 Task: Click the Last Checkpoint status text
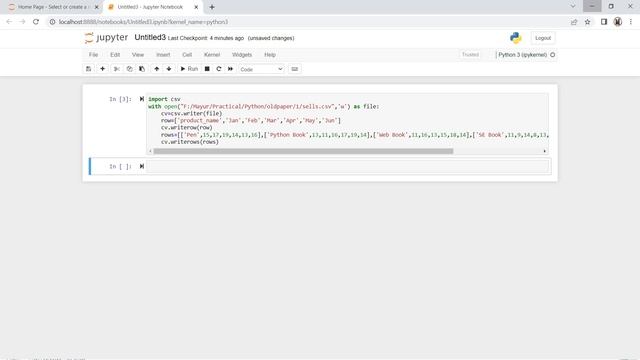tap(206, 38)
